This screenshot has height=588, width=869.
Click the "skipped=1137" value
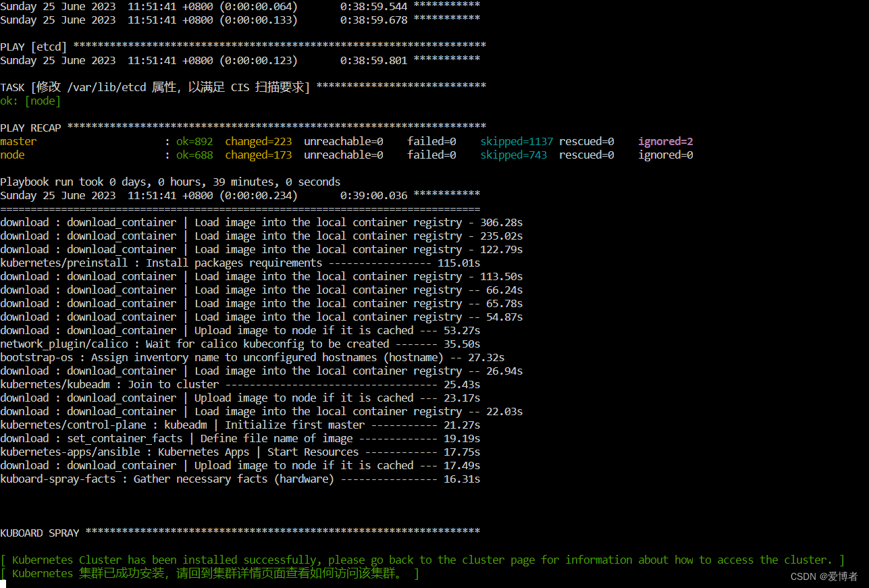pyautogui.click(x=517, y=141)
